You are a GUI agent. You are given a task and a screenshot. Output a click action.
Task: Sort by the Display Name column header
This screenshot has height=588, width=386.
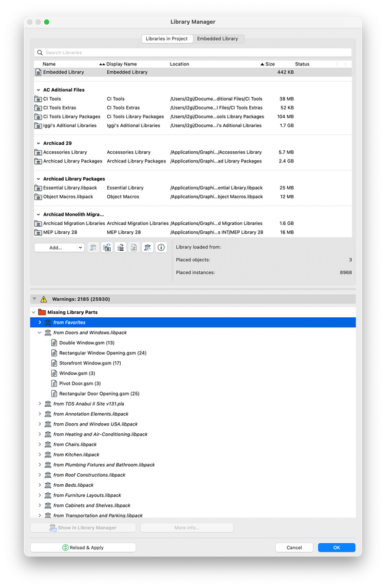(x=121, y=64)
